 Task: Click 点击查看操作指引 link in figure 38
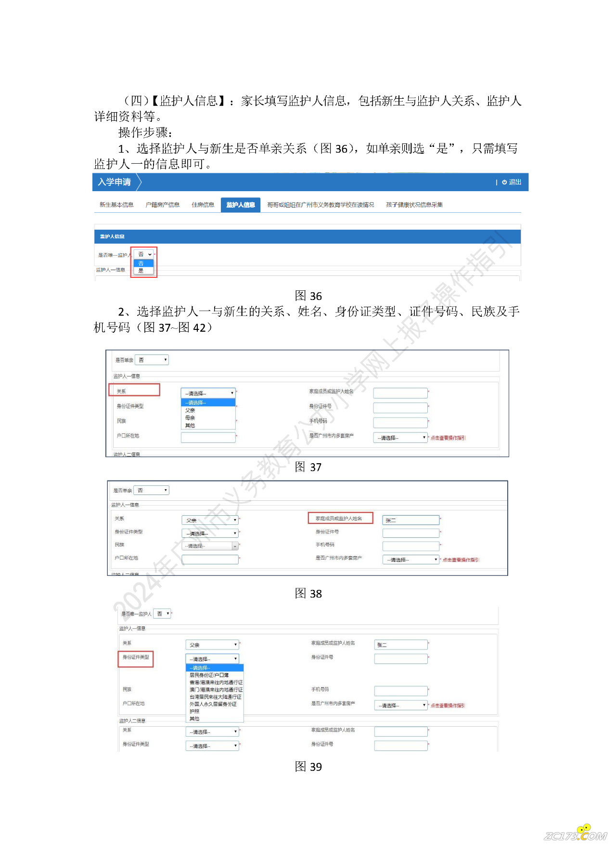click(461, 560)
